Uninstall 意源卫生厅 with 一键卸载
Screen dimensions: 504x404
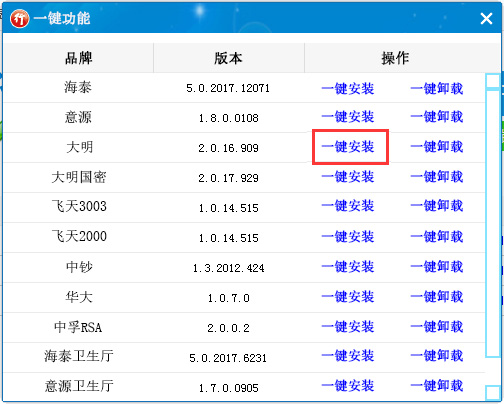(x=437, y=386)
